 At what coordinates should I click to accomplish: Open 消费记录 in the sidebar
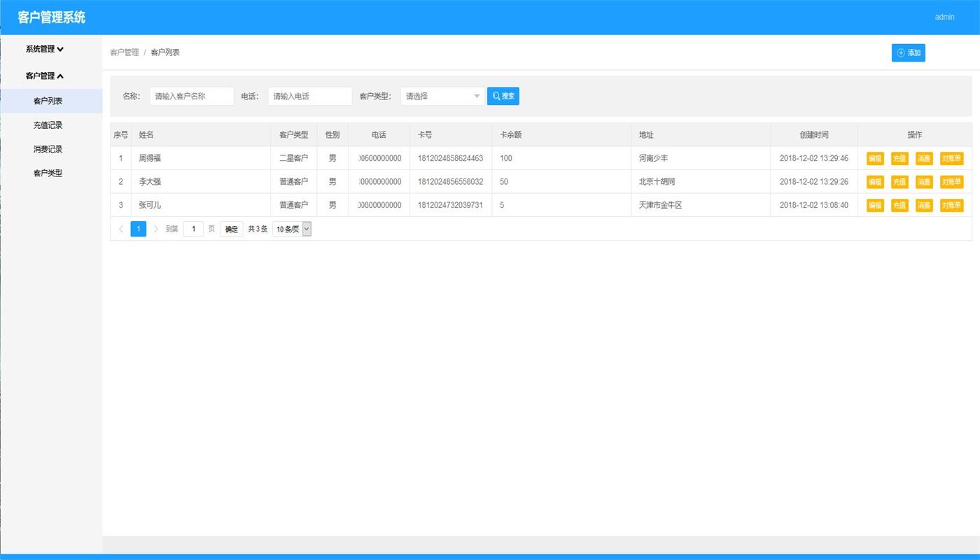pos(48,149)
